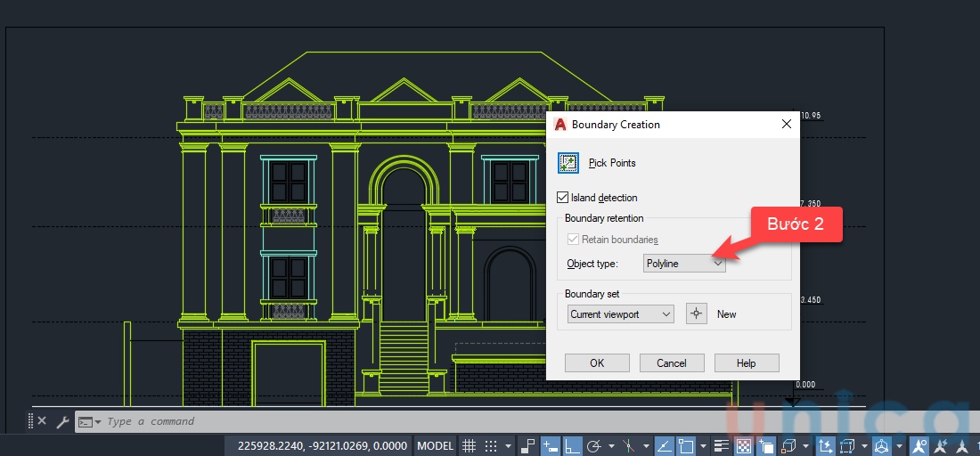Viewport: 980px width, 456px height.
Task: Toggle Ortho mode in the status bar
Action: click(x=573, y=446)
